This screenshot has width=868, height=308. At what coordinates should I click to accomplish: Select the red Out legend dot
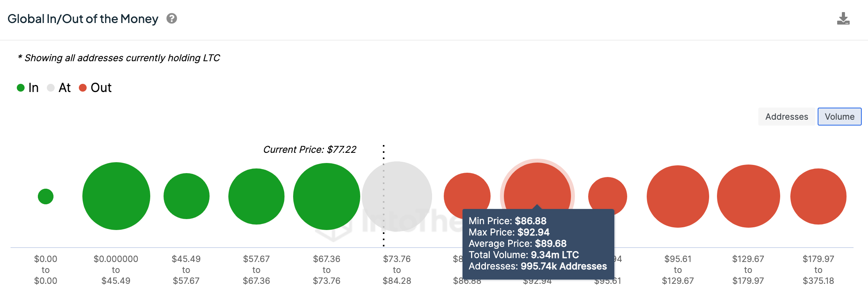(x=82, y=88)
